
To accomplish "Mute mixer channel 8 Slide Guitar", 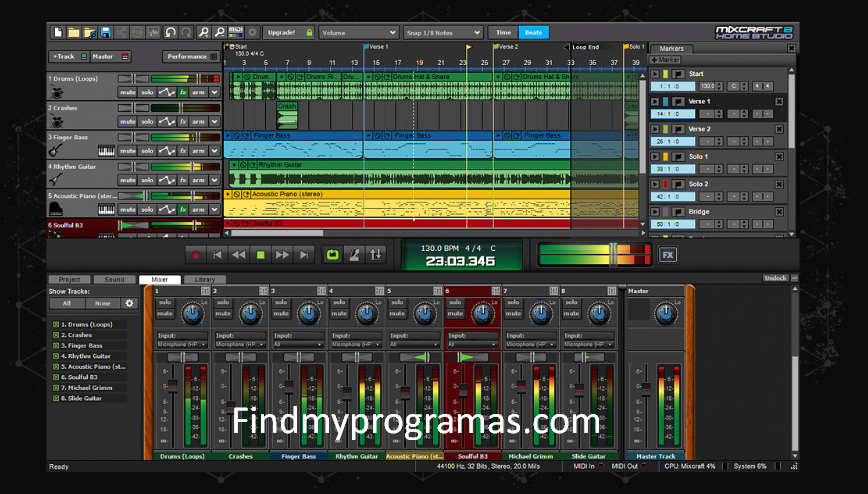I will click(x=571, y=313).
